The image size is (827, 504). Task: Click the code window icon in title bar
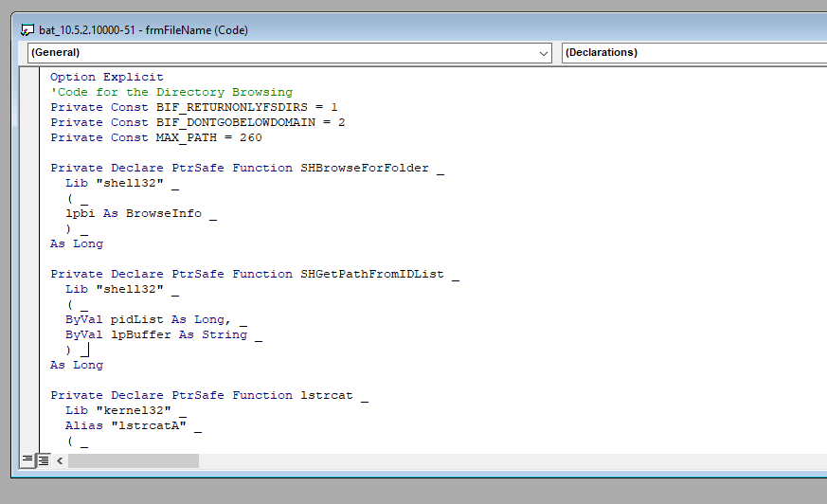[27, 30]
